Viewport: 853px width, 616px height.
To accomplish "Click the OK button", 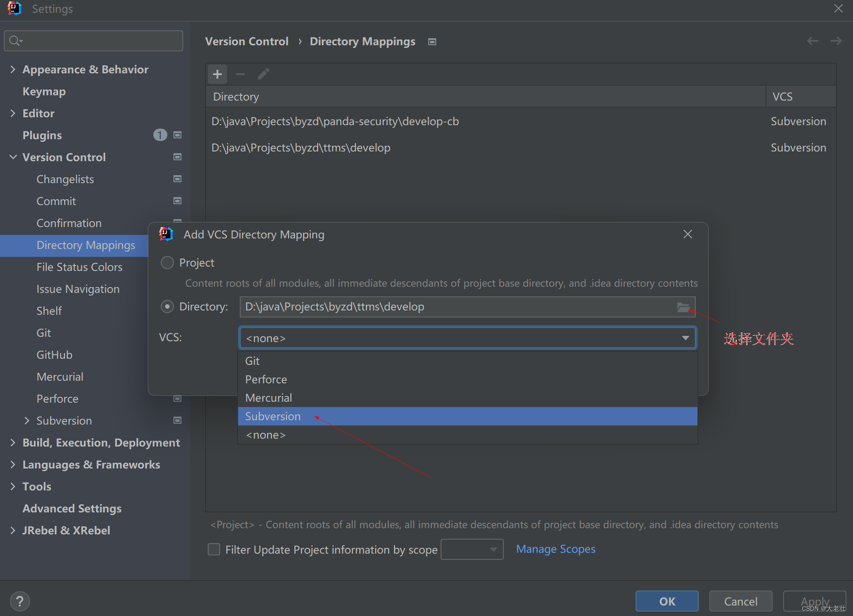I will click(x=667, y=601).
